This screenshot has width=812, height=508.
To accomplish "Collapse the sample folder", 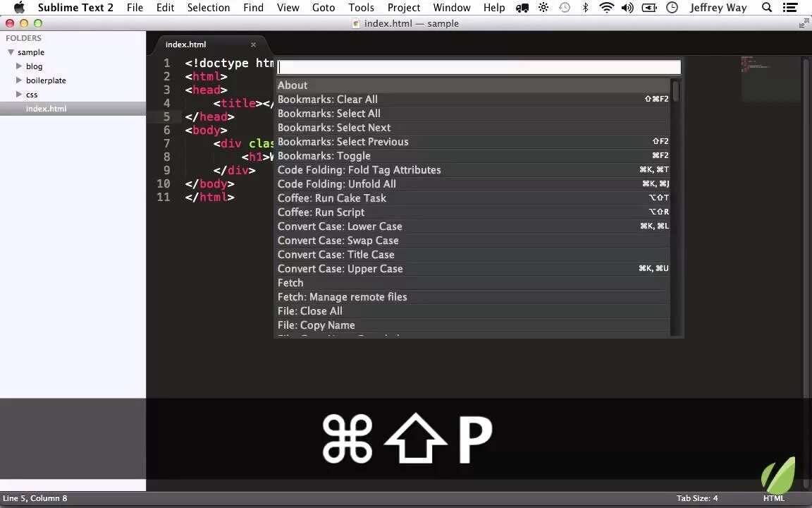I will pyautogui.click(x=11, y=52).
